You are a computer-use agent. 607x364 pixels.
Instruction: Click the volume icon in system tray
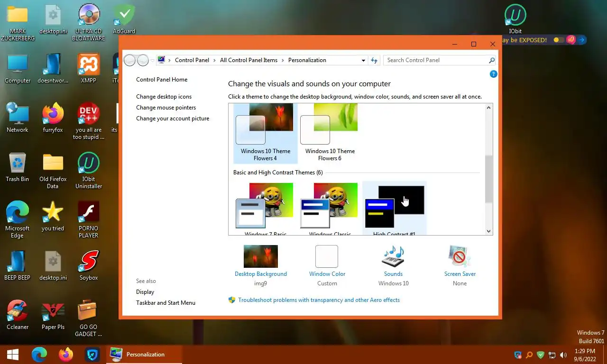[x=563, y=355]
